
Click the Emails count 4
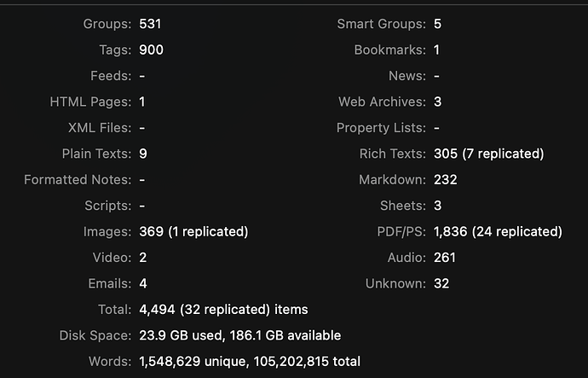coord(143,283)
